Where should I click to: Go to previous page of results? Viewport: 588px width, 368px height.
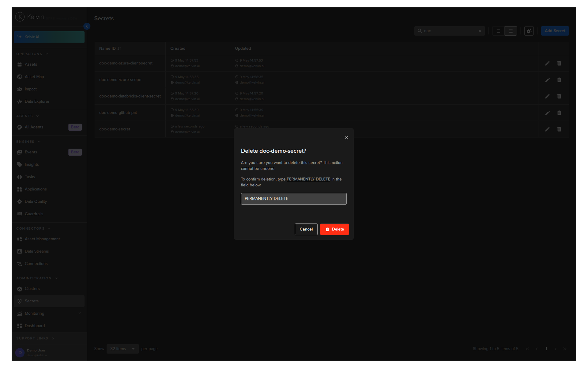point(537,349)
